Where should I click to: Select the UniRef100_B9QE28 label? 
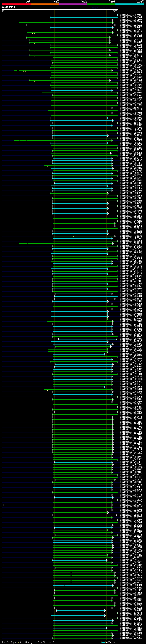click(x=131, y=497)
